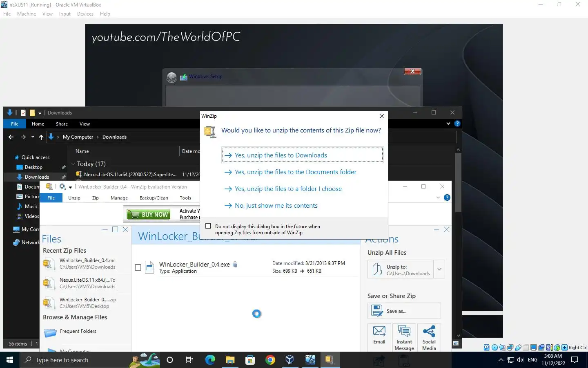Collapse the WinZip ribbon chevron
This screenshot has width=588, height=368.
(x=438, y=197)
